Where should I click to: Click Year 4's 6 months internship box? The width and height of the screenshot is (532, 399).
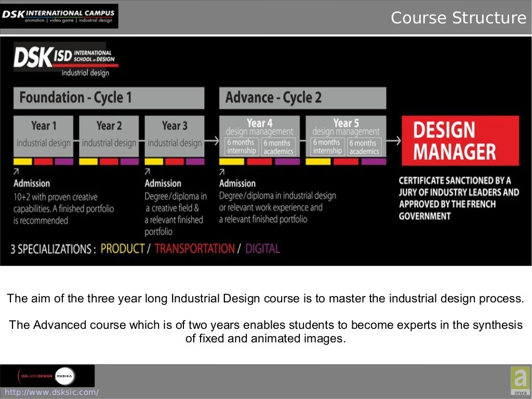242,147
